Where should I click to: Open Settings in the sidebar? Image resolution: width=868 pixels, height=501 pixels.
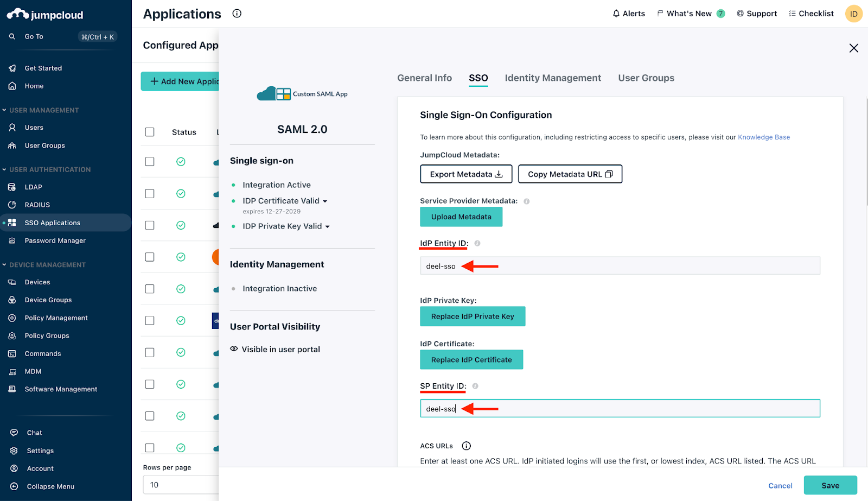coord(40,451)
